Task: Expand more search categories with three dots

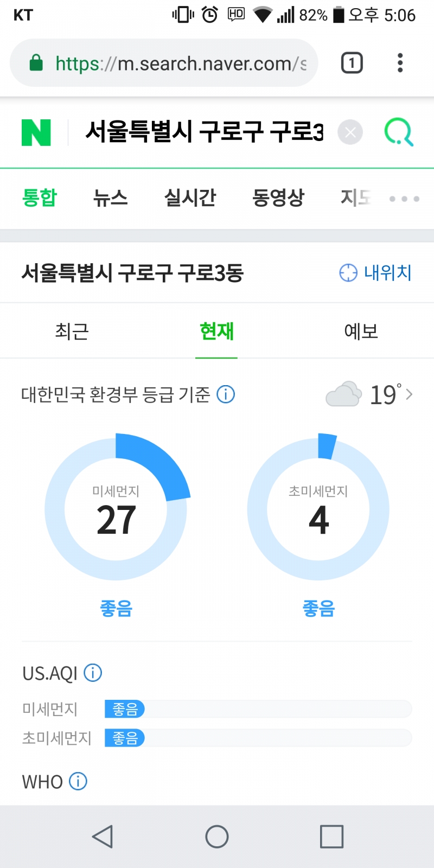Action: (404, 199)
